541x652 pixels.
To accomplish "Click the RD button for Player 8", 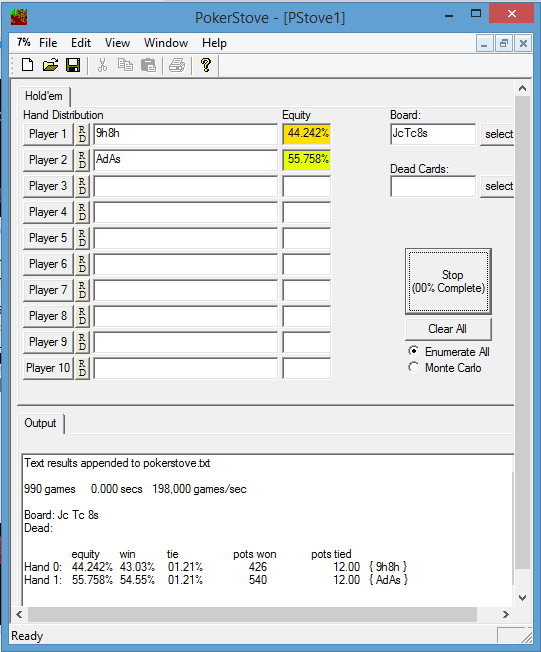I will coord(82,316).
